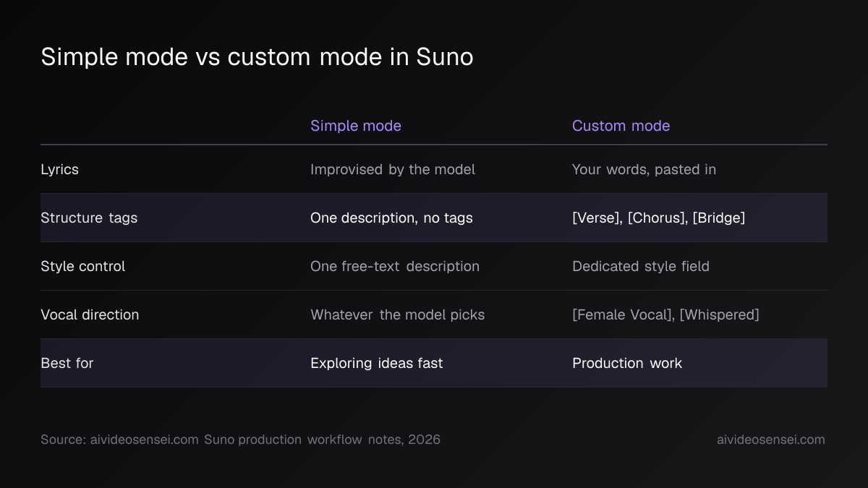Click the cell 'Dedicated style field'
This screenshot has height=488, width=868.
(641, 266)
